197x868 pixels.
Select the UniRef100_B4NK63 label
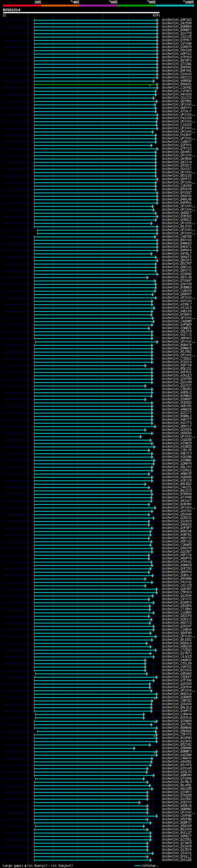[x=176, y=243]
